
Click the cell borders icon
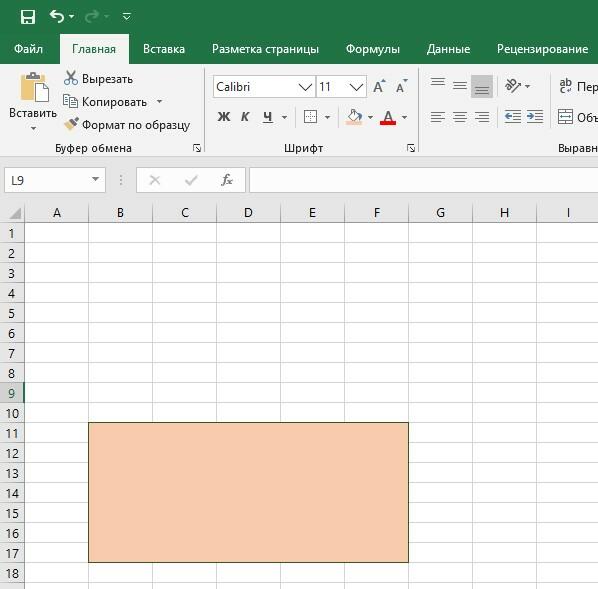coord(310,117)
